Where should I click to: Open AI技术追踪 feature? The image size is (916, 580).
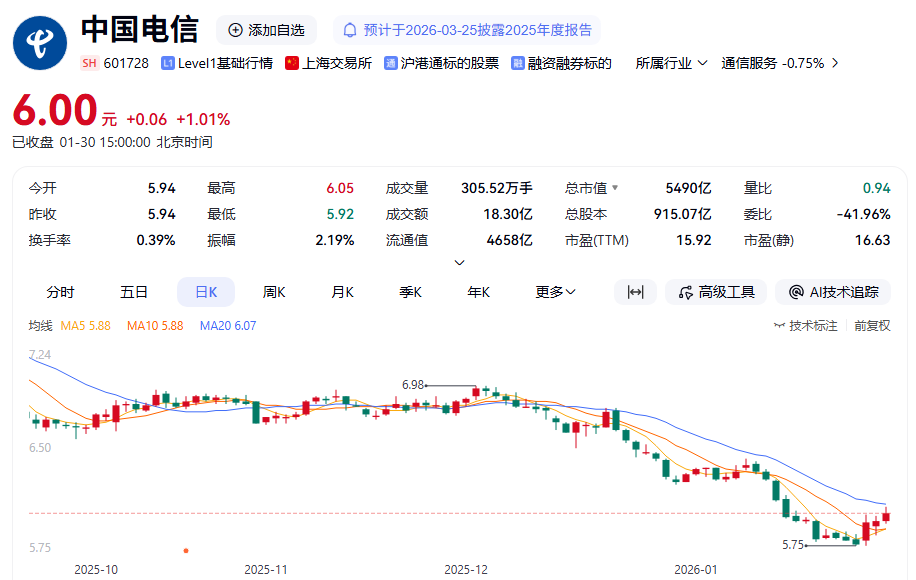tap(833, 292)
